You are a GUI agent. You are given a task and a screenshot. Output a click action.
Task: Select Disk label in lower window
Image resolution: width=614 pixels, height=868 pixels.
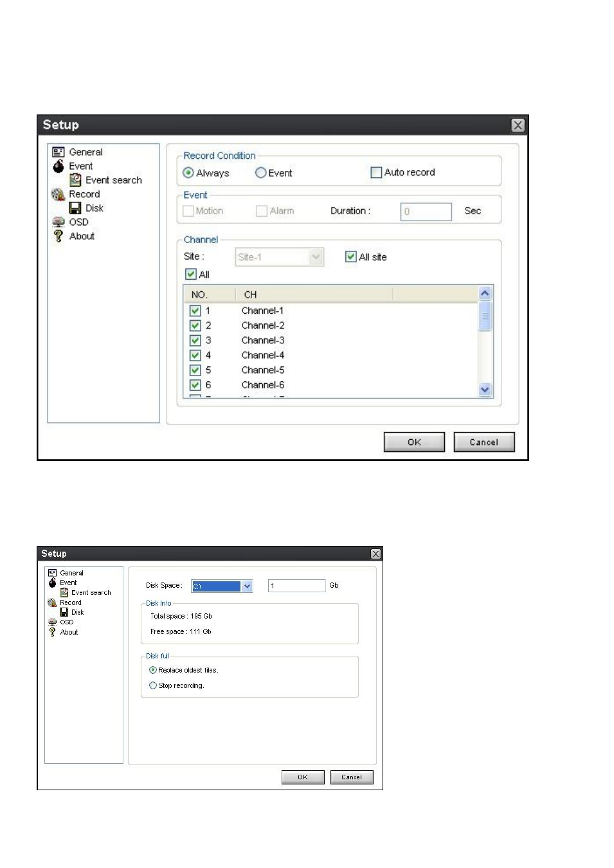(x=78, y=612)
